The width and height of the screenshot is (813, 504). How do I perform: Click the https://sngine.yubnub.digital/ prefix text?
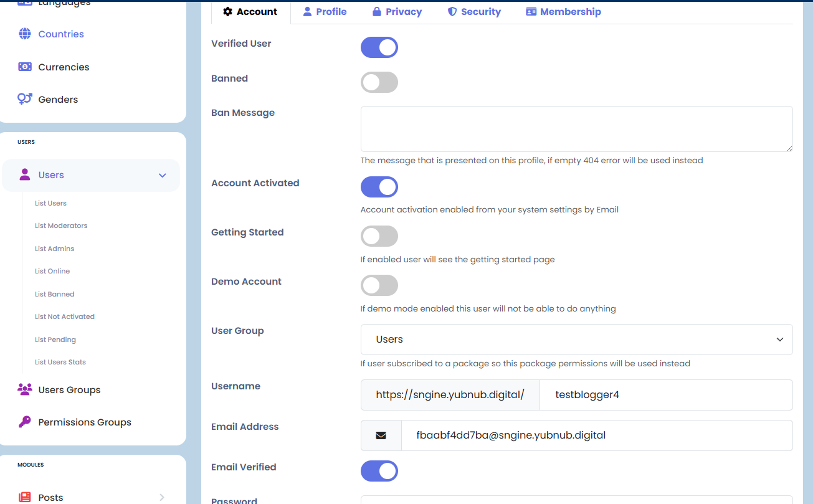point(450,395)
